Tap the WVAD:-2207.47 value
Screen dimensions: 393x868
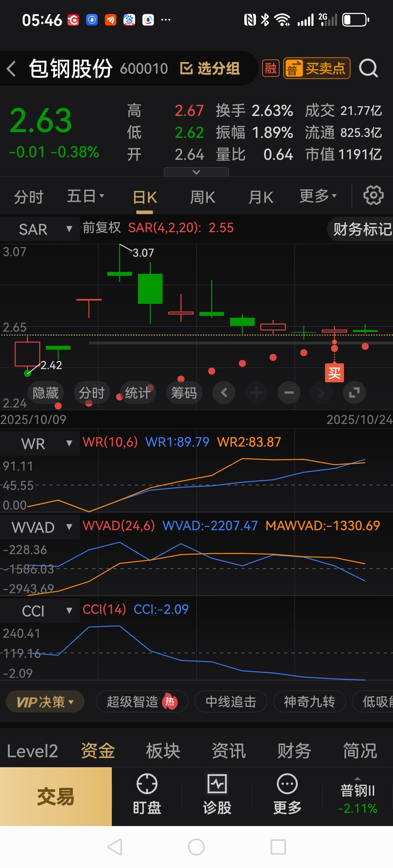point(210,526)
